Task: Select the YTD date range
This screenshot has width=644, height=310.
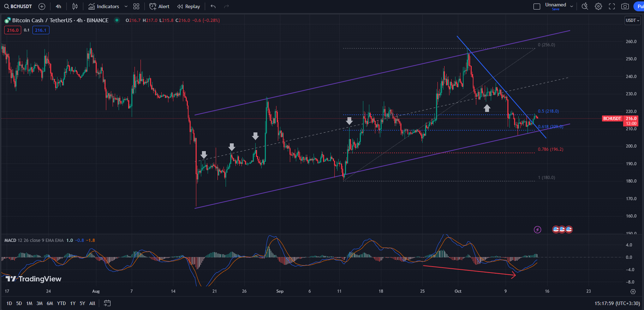Action: coord(61,303)
